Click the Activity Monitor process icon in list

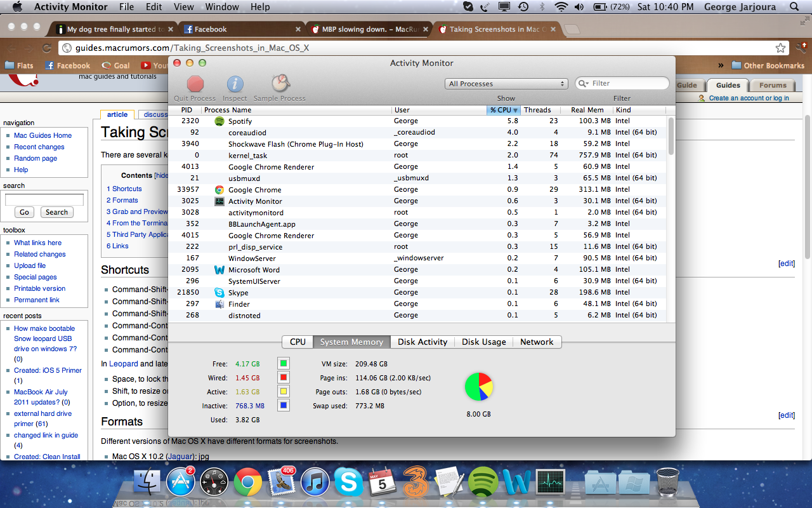tap(219, 201)
